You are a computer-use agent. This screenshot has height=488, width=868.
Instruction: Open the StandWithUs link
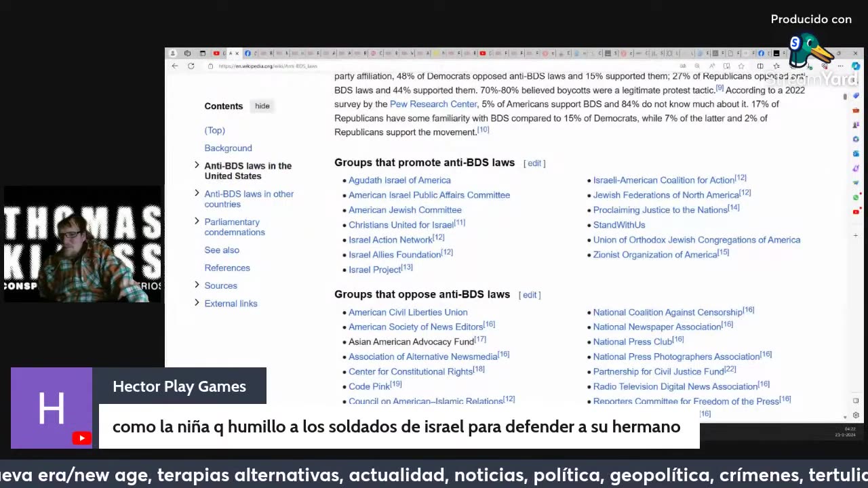point(619,225)
